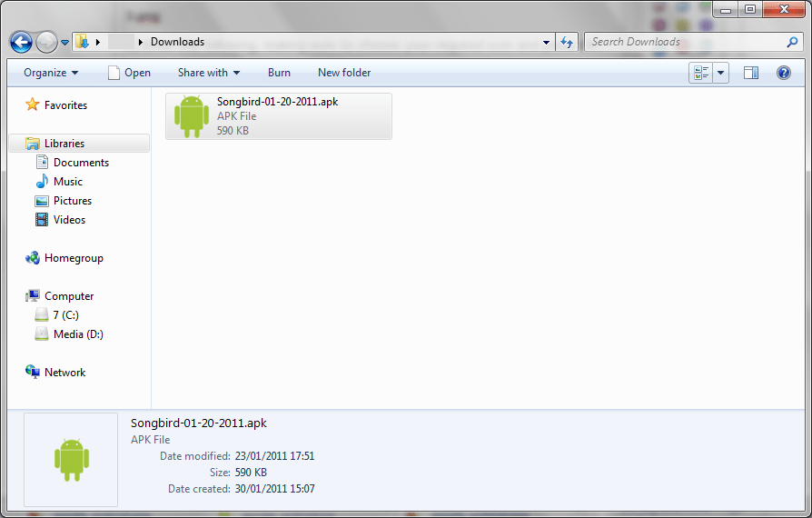Open the recent pages dropdown arrow
The width and height of the screenshot is (812, 518).
point(64,43)
